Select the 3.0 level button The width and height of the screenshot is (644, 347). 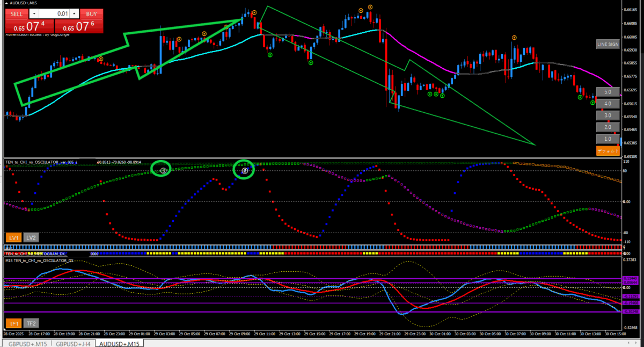[608, 115]
